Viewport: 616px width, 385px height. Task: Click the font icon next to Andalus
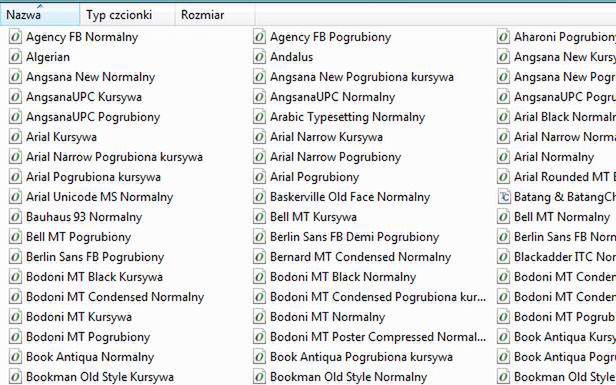click(259, 57)
